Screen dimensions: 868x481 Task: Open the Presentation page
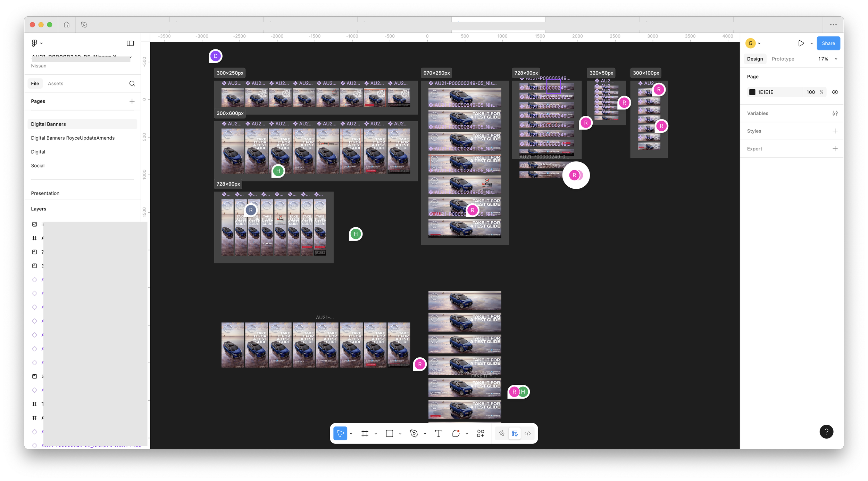[45, 193]
